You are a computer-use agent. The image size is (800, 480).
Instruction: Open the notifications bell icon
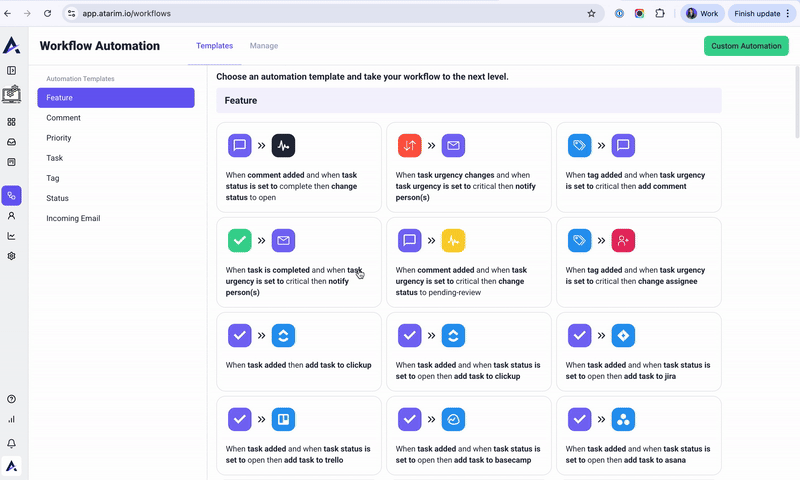tap(12, 443)
